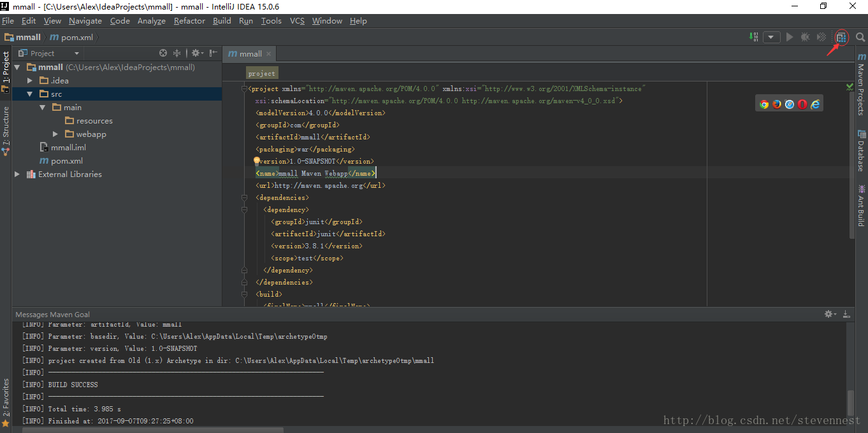Image resolution: width=868 pixels, height=433 pixels.
Task: Toggle the 7: Structure tool window
Action: click(6, 131)
